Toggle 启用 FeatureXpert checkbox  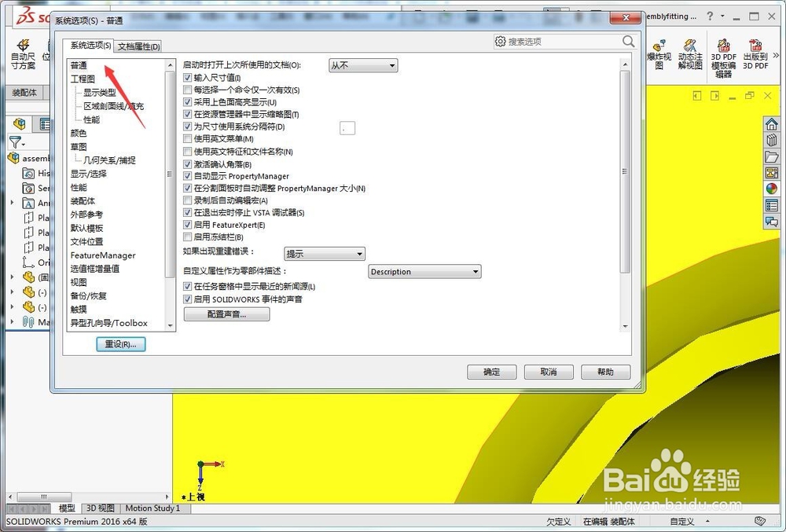point(188,225)
